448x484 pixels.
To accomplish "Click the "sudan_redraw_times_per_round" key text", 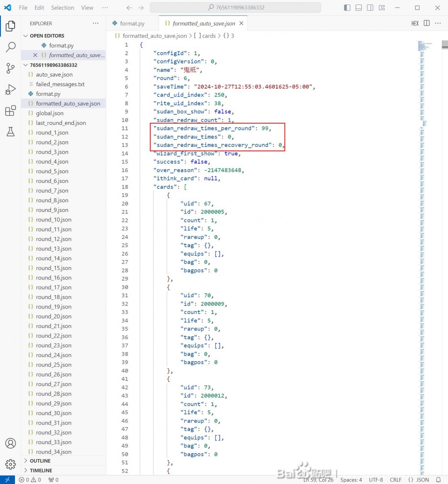I will (x=204, y=129).
